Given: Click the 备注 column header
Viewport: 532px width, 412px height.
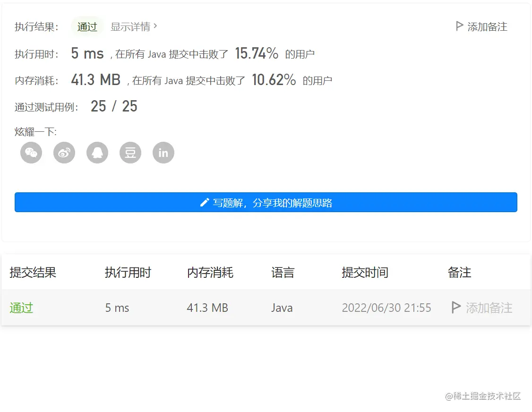Looking at the screenshot, I should pos(459,273).
